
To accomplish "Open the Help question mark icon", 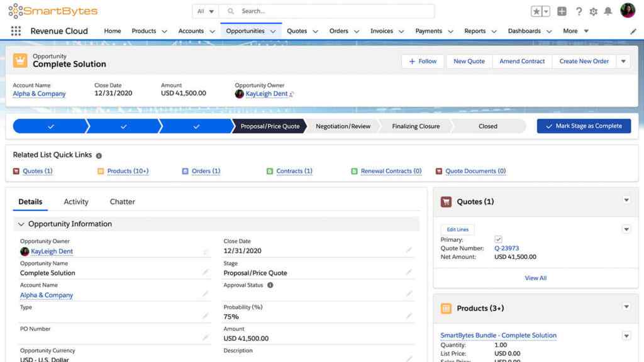I will coord(579,11).
